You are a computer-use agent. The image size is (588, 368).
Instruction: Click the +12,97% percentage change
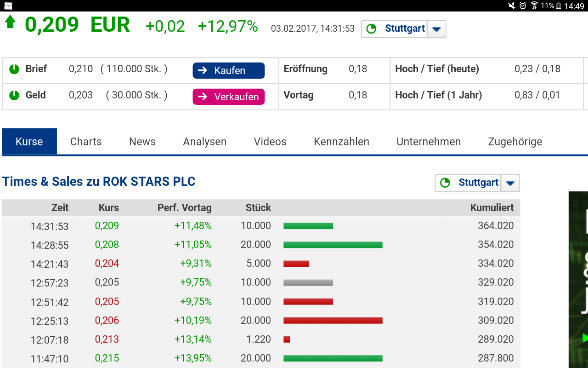[x=228, y=27]
